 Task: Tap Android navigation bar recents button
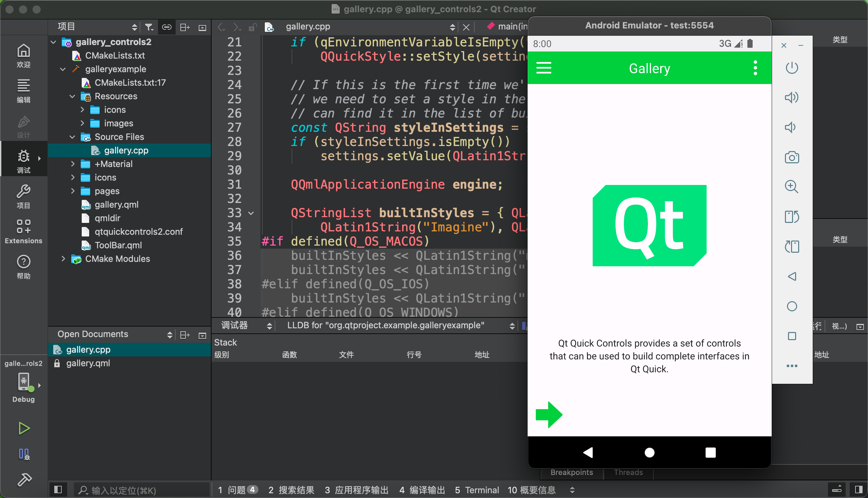pyautogui.click(x=710, y=453)
